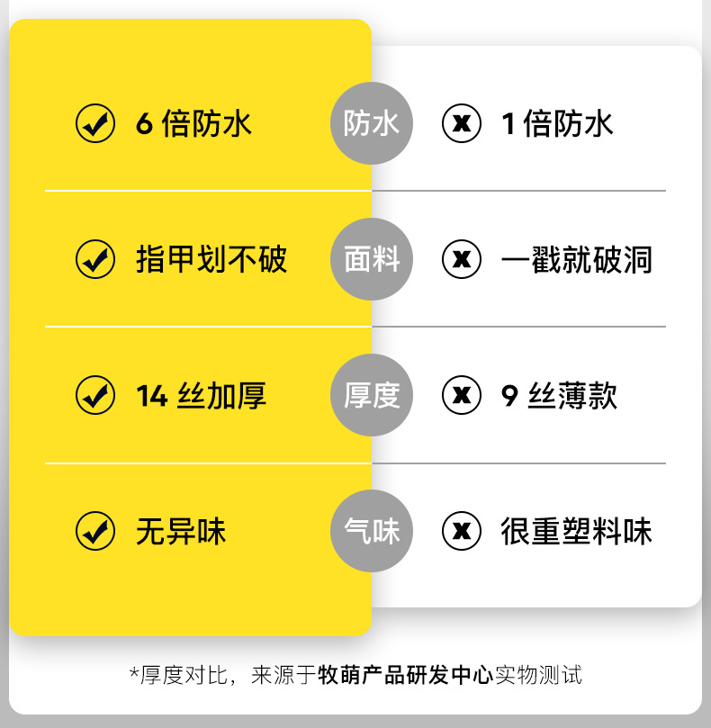Click the 9 丝薄款 text
Screen dimensions: 711x728
point(559,395)
